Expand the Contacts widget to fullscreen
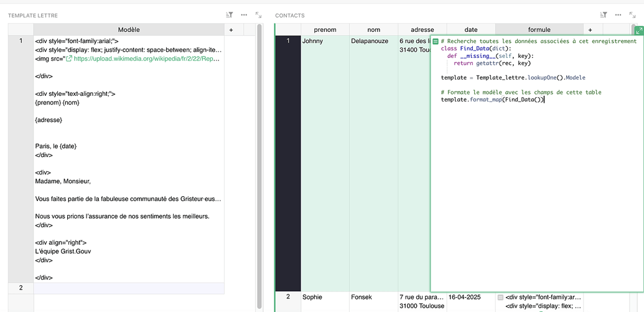The width and height of the screenshot is (644, 312). pos(632,15)
